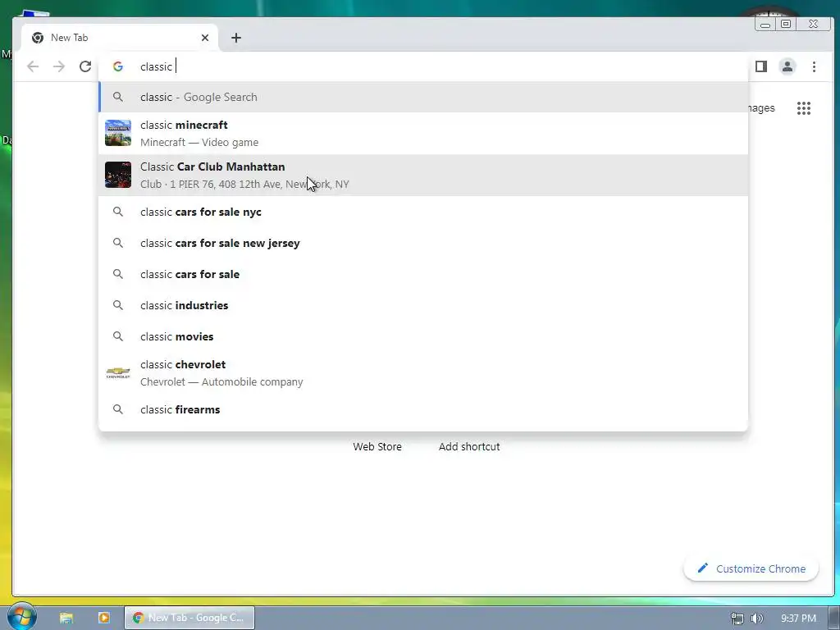The height and width of the screenshot is (630, 840).
Task: Click the browser Forward arrow
Action: click(59, 66)
